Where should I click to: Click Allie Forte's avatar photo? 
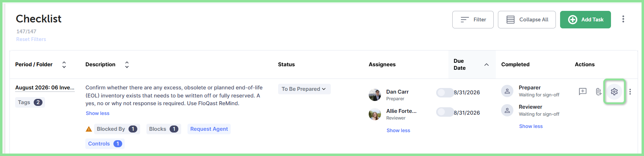tap(375, 114)
